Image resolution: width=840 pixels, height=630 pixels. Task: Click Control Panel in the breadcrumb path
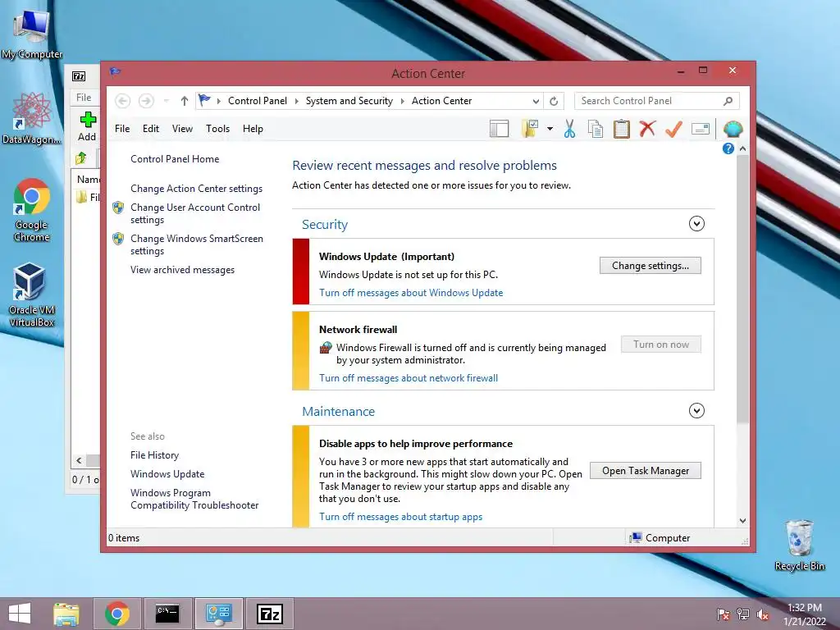point(257,101)
